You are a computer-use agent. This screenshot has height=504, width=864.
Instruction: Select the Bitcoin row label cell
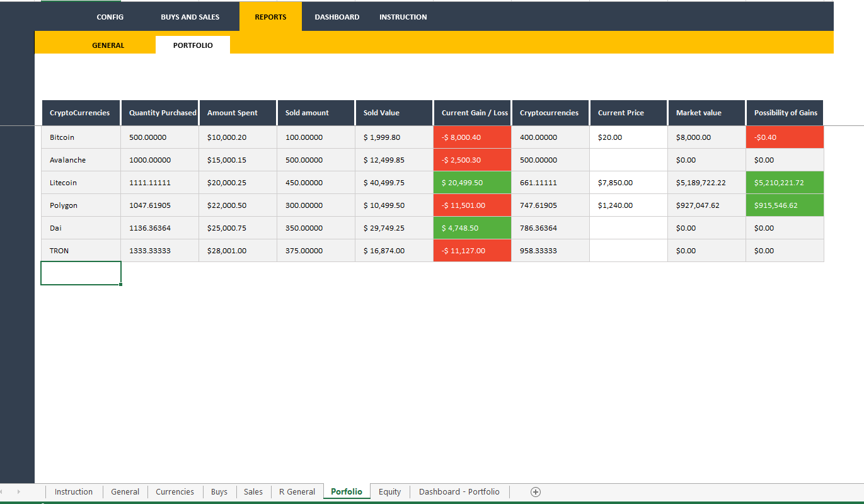pyautogui.click(x=81, y=137)
